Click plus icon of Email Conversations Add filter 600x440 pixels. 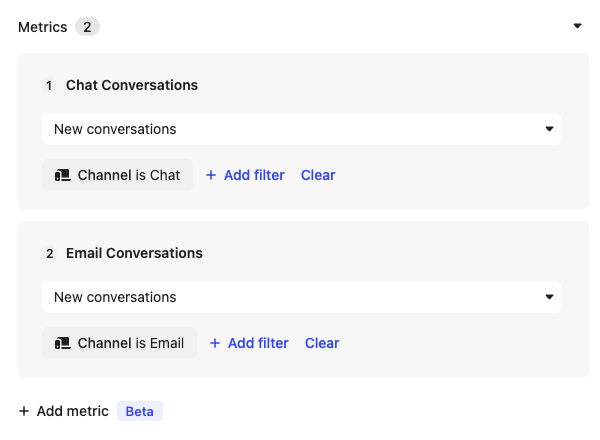pyautogui.click(x=215, y=343)
